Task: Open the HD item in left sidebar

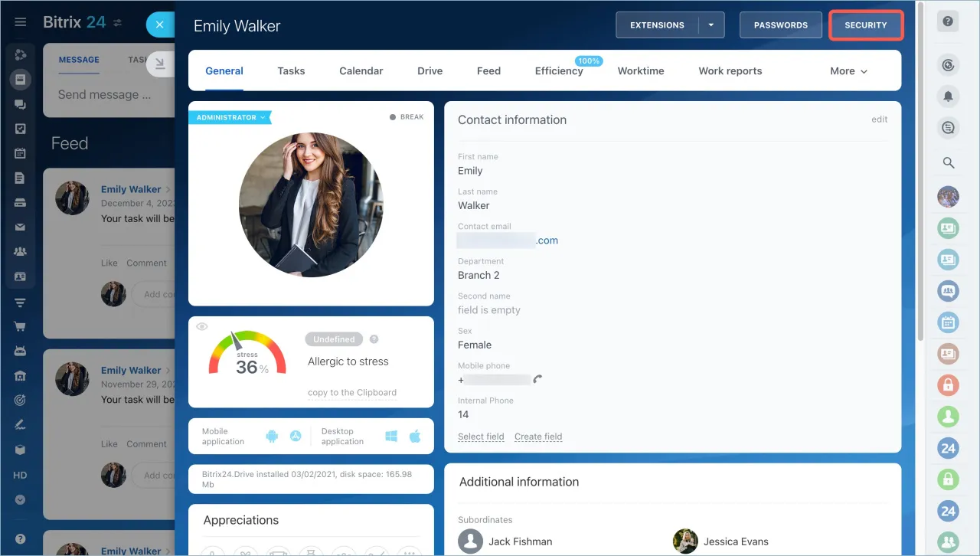Action: (21, 475)
